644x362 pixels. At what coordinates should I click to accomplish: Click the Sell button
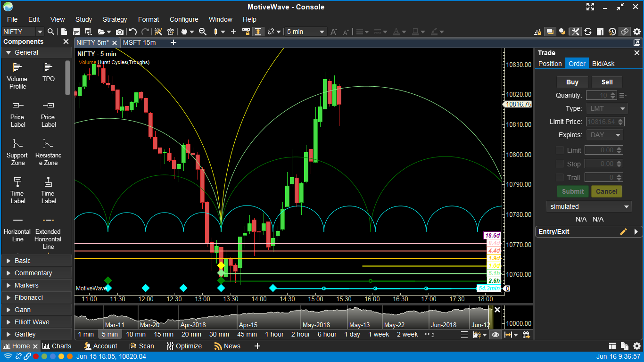[x=607, y=82]
